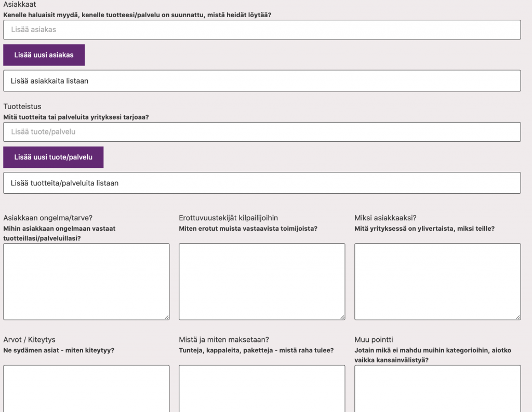
Task: Click the 'Lisää uusi asiakas' button
Action: (44, 55)
